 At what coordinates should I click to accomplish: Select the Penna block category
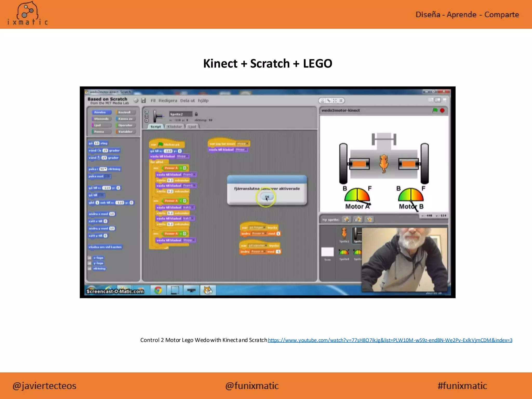[x=101, y=132]
